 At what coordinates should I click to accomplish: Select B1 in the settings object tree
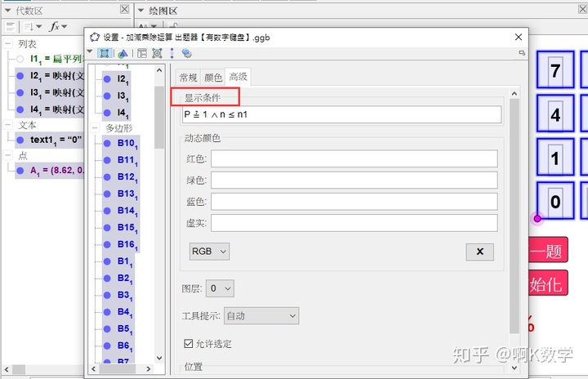118,261
